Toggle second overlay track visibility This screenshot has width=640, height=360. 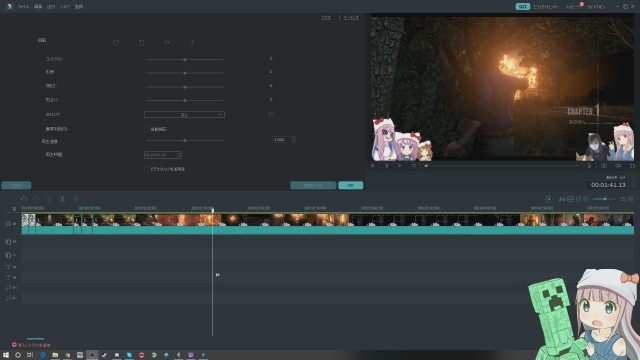click(14, 255)
